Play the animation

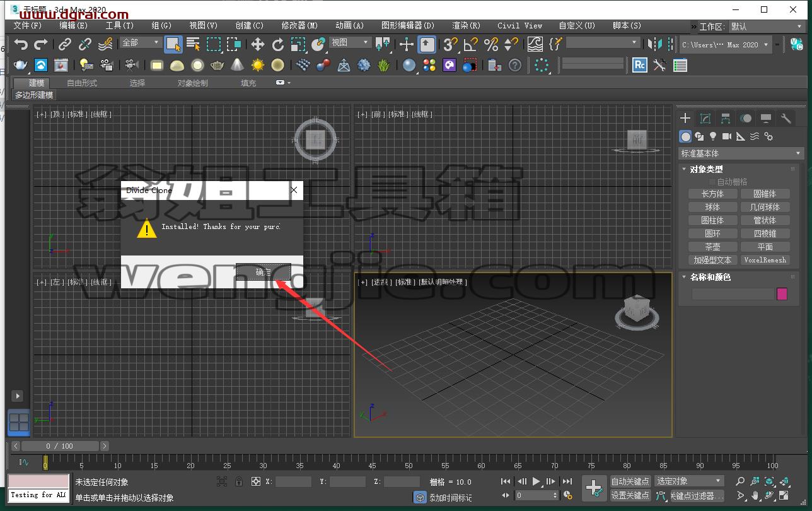click(536, 481)
